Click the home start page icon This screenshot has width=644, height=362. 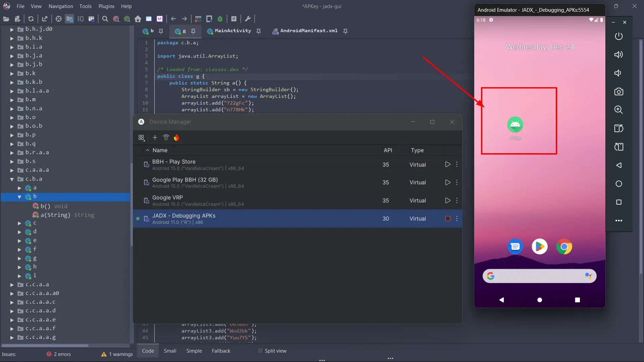[138, 19]
